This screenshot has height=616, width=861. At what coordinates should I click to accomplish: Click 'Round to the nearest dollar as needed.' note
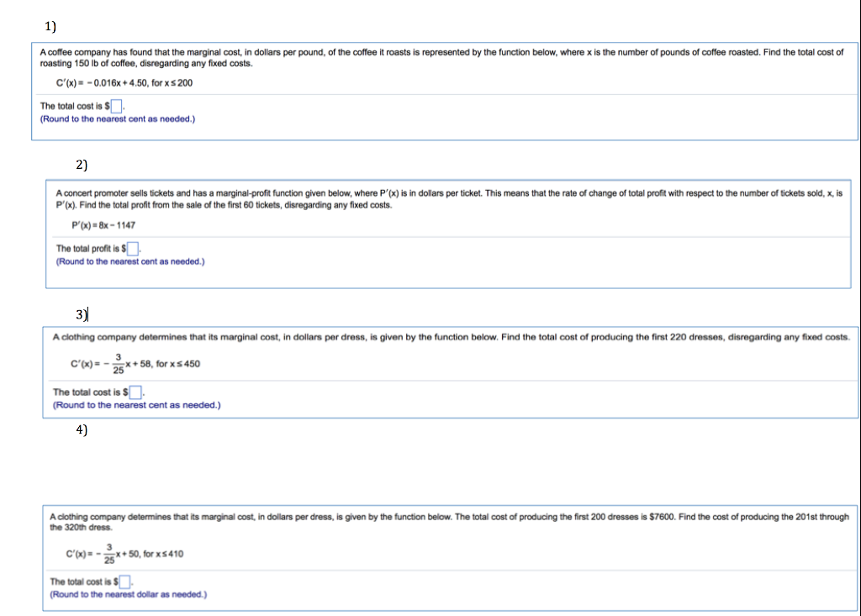pyautogui.click(x=129, y=594)
